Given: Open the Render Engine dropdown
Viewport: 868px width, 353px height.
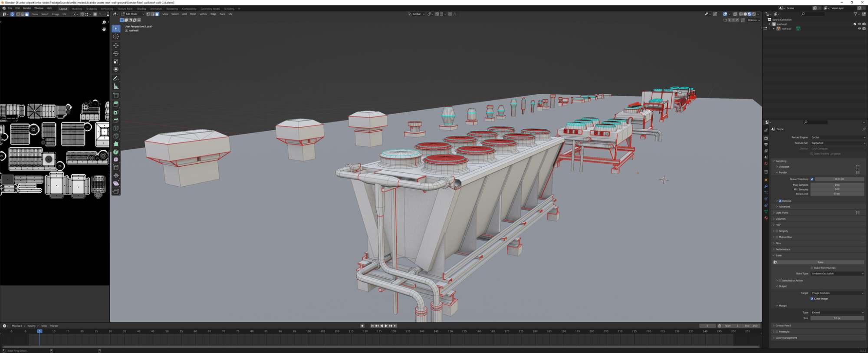Looking at the screenshot, I should [x=838, y=137].
